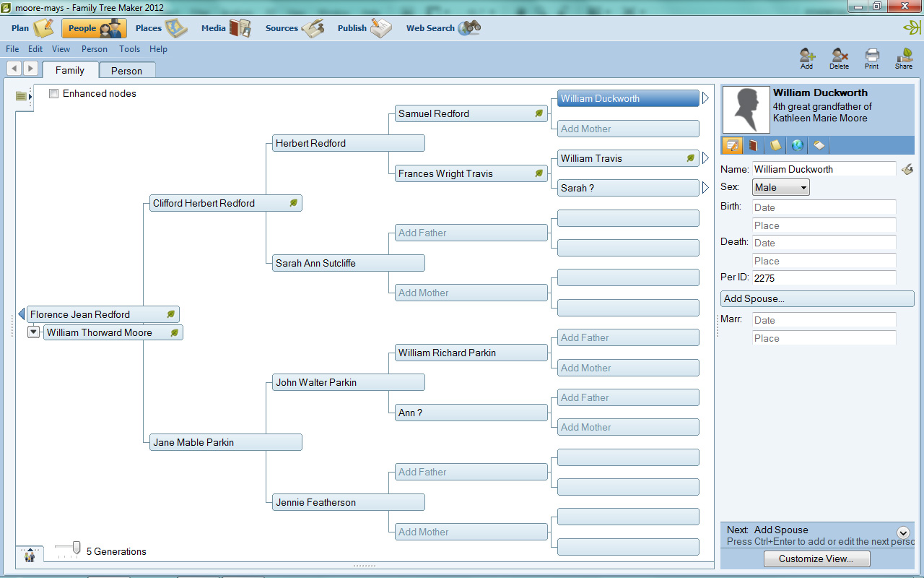The image size is (924, 578).
Task: Expand ancestors arrow next to William Travis
Action: point(705,158)
